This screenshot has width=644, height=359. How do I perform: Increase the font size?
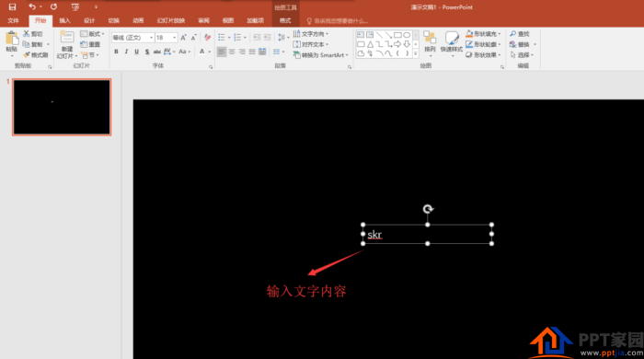(x=183, y=38)
